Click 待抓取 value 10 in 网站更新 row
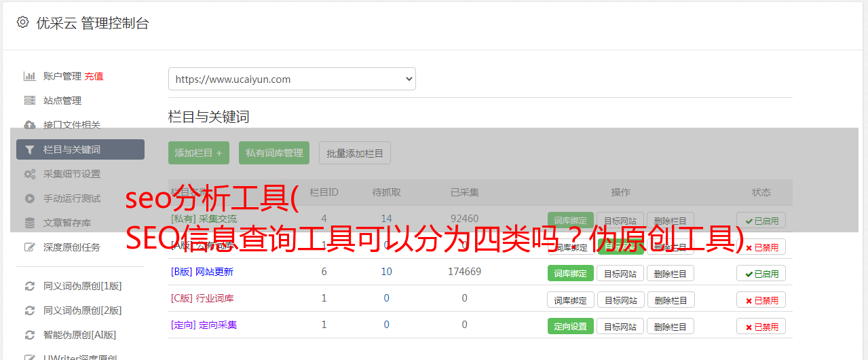Viewport: 868px width, 360px height. click(386, 272)
